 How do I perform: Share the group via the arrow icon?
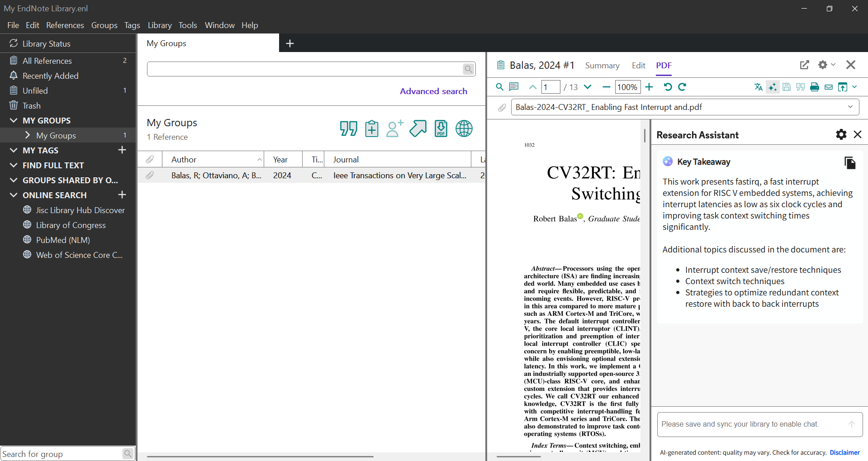click(417, 128)
